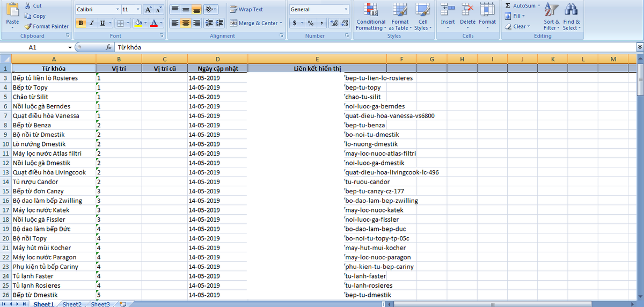Open Cell Styles gallery
Viewport: 644px width, 307px height.
click(x=422, y=17)
